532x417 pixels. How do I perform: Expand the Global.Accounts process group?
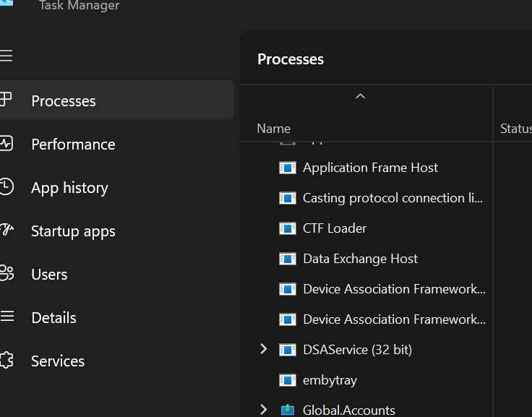[264, 410]
